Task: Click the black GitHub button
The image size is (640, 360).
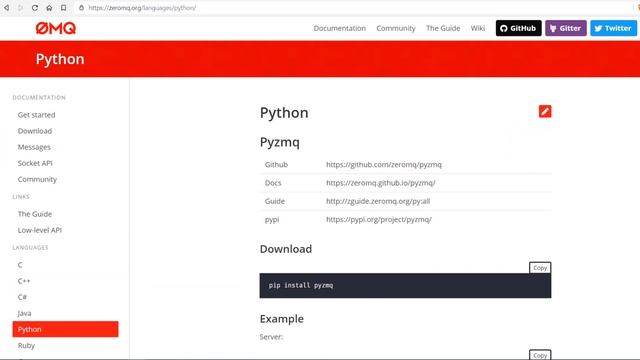Action: coord(518,28)
